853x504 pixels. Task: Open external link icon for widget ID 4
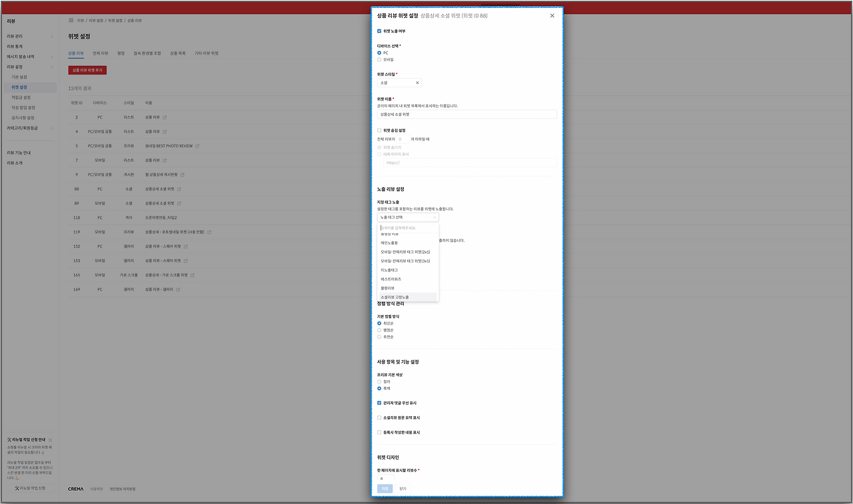coord(165,132)
